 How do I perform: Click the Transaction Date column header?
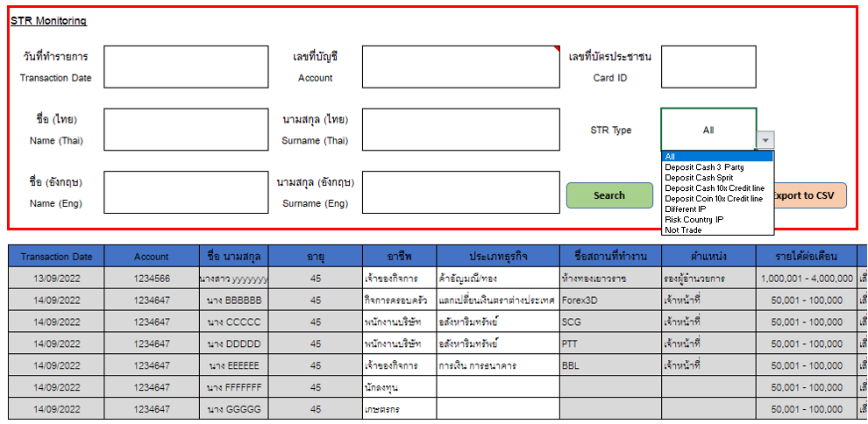click(57, 257)
